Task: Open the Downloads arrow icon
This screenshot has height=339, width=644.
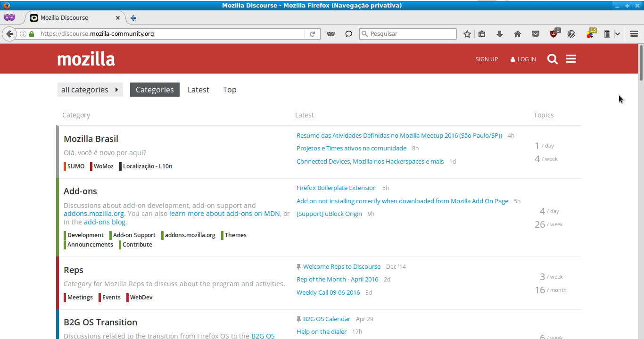Action: (x=500, y=34)
